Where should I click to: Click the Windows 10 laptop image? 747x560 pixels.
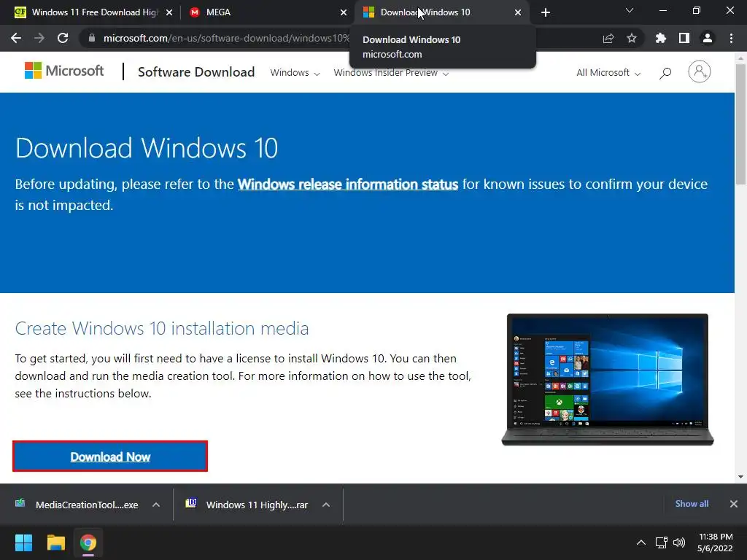[608, 379]
